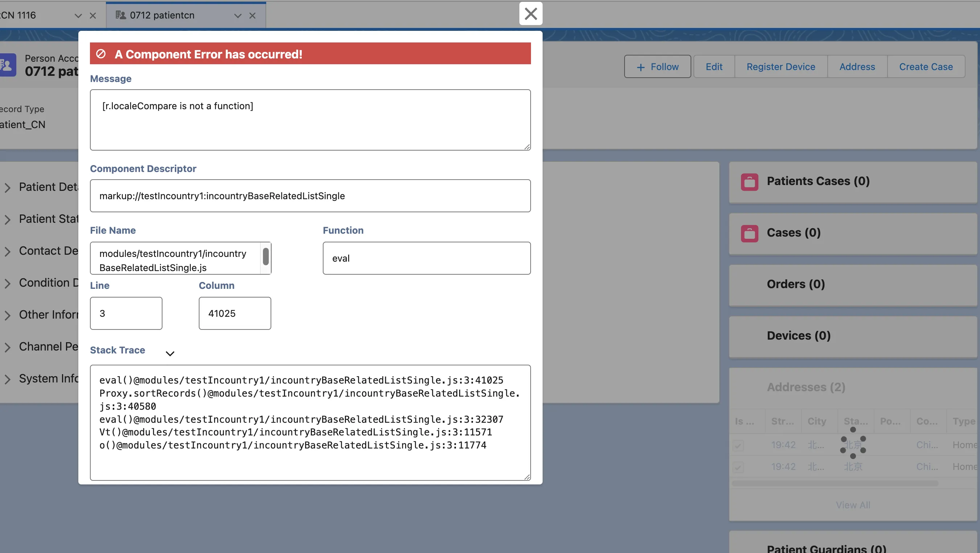Click the error ban icon in header
The height and width of the screenshot is (553, 980).
101,54
